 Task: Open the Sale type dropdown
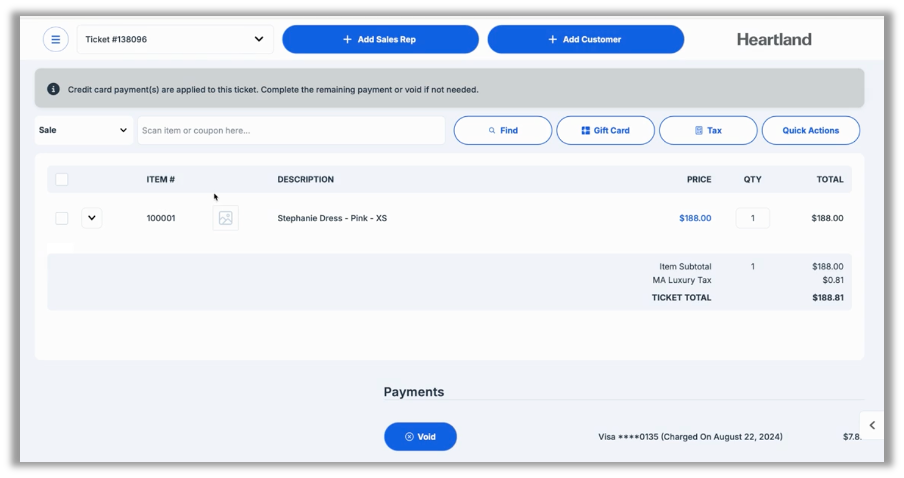pyautogui.click(x=83, y=130)
